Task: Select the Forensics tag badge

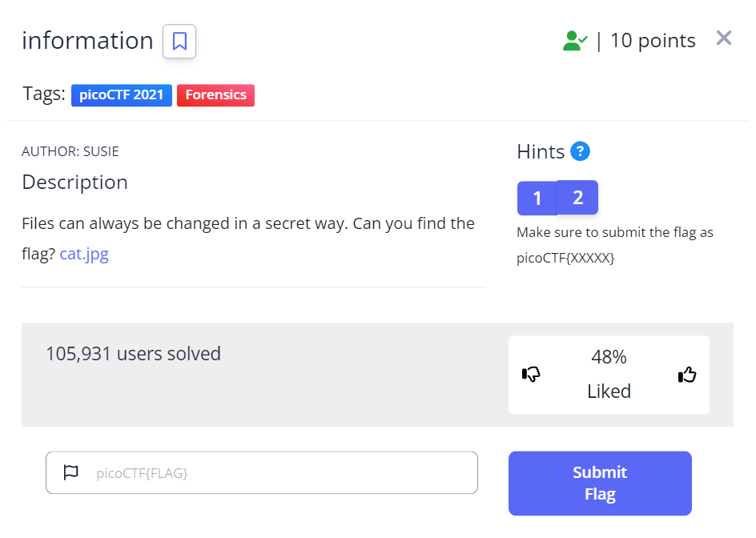Action: [215, 94]
